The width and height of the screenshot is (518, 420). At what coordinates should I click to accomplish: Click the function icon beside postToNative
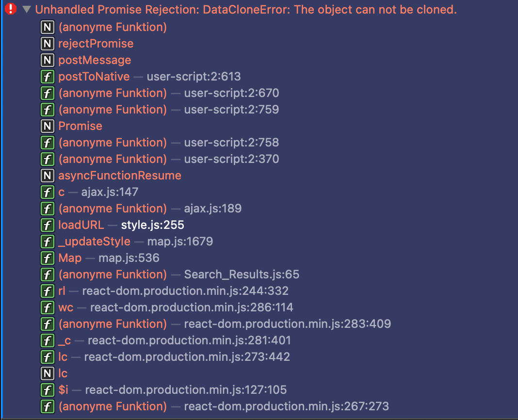(47, 77)
